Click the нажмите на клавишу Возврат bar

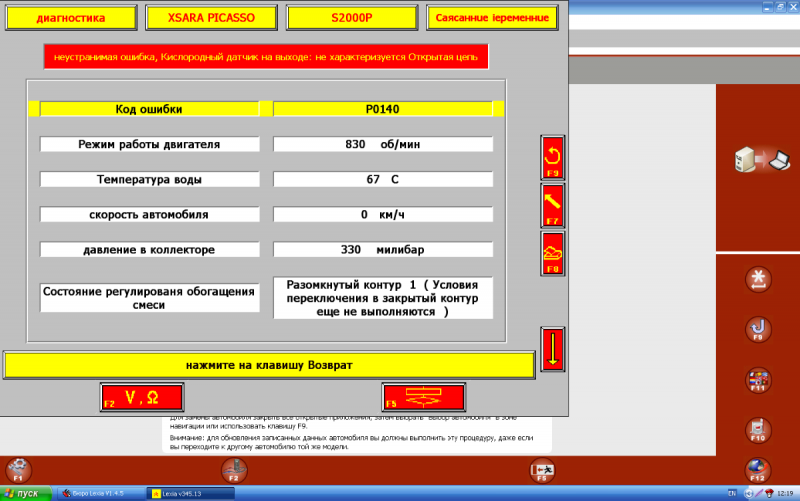click(x=269, y=365)
